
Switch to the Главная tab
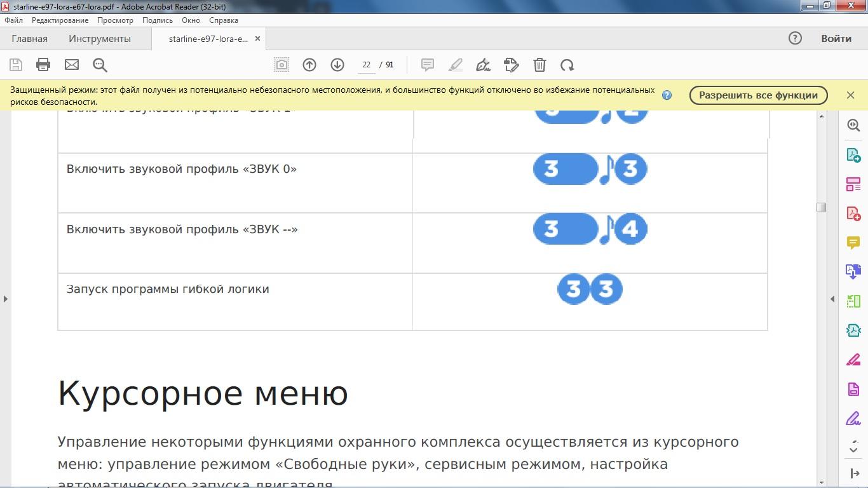29,38
